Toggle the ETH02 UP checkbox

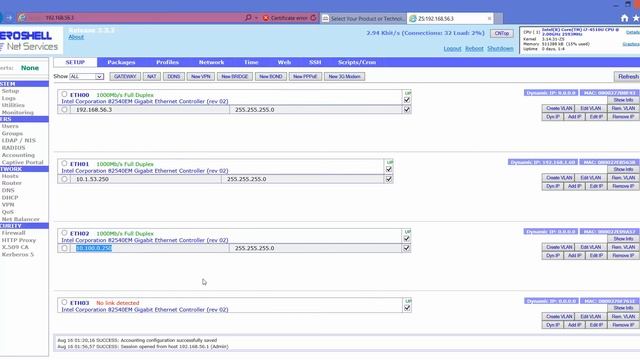[407, 238]
